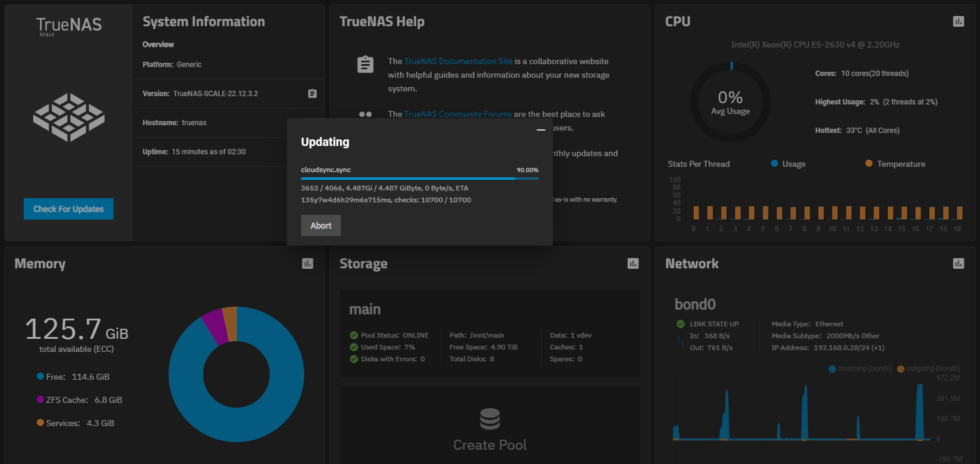Viewport: 980px width, 464px height.
Task: Click the Create Pool database icon
Action: point(490,419)
